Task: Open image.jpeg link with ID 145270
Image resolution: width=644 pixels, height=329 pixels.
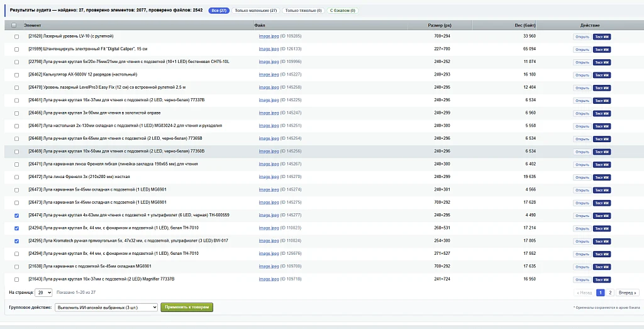Action: [269, 177]
